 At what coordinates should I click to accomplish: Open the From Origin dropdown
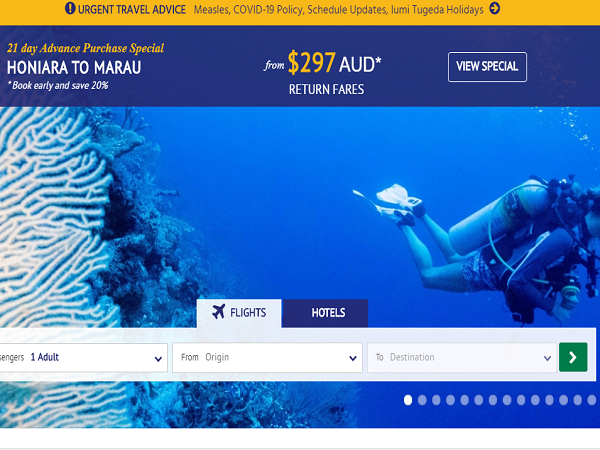[267, 357]
